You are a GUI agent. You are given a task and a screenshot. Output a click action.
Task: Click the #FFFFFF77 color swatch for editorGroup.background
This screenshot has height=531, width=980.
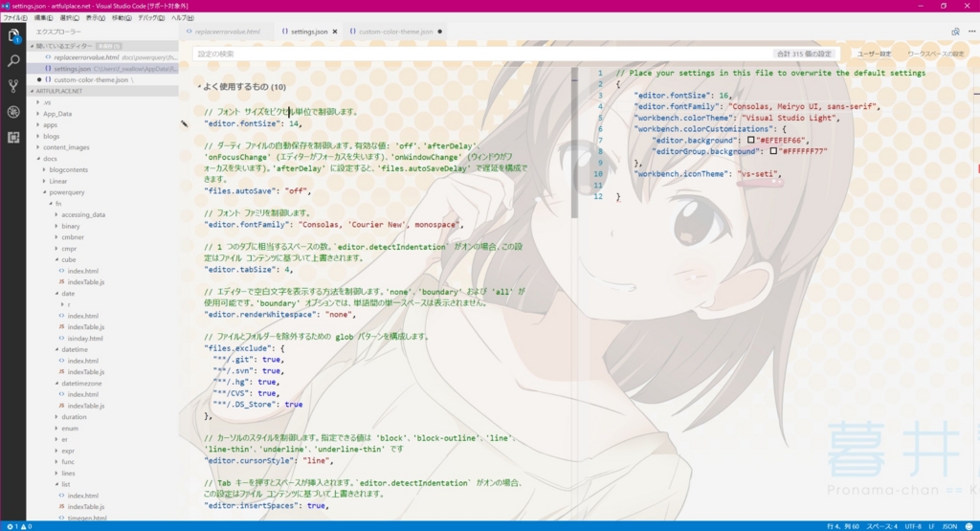point(773,151)
